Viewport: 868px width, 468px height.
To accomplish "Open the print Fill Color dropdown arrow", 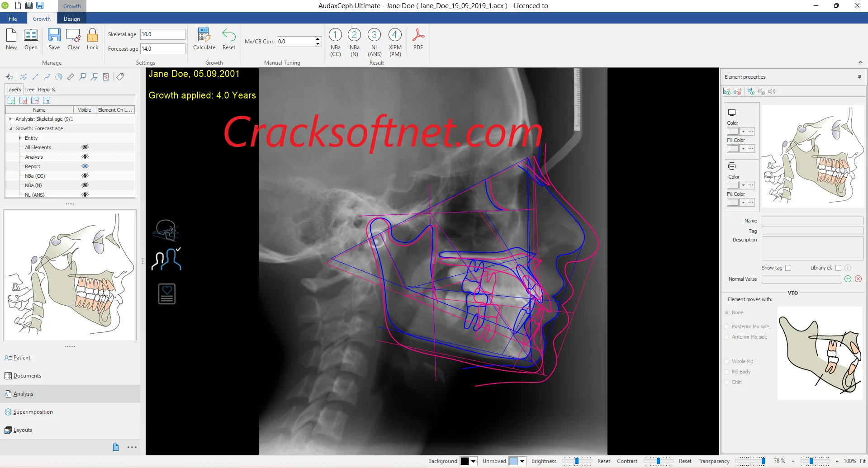I will tap(743, 203).
